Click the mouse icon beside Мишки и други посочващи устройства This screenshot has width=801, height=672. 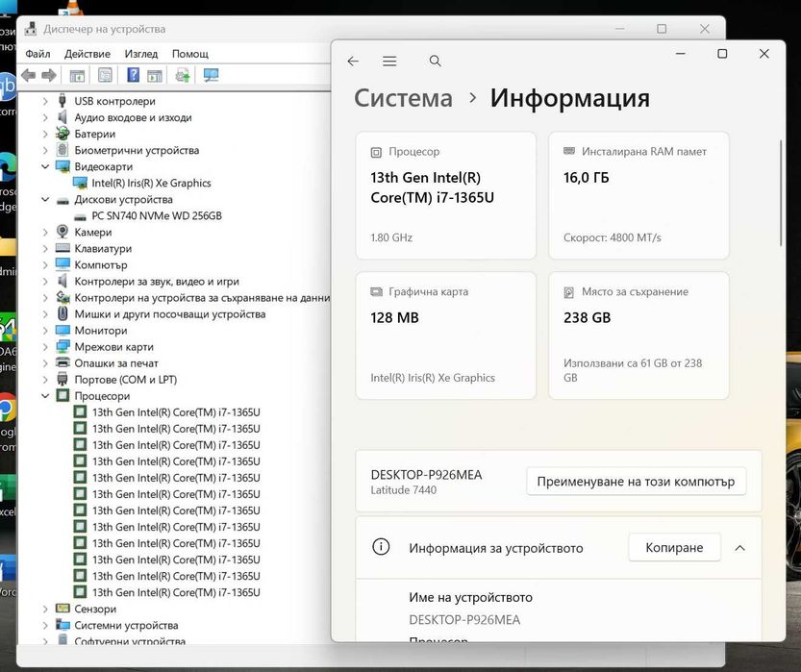coord(63,313)
